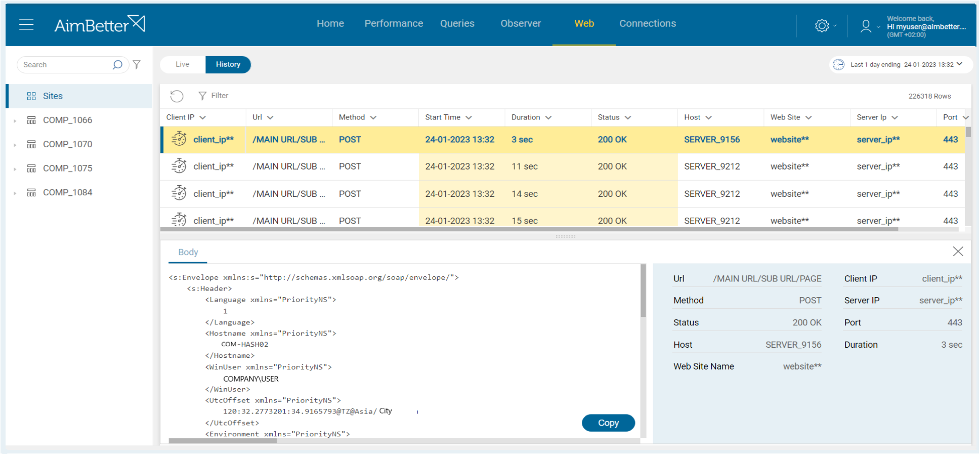Open the user profile icon
This screenshot has height=454, width=980.
click(x=866, y=26)
